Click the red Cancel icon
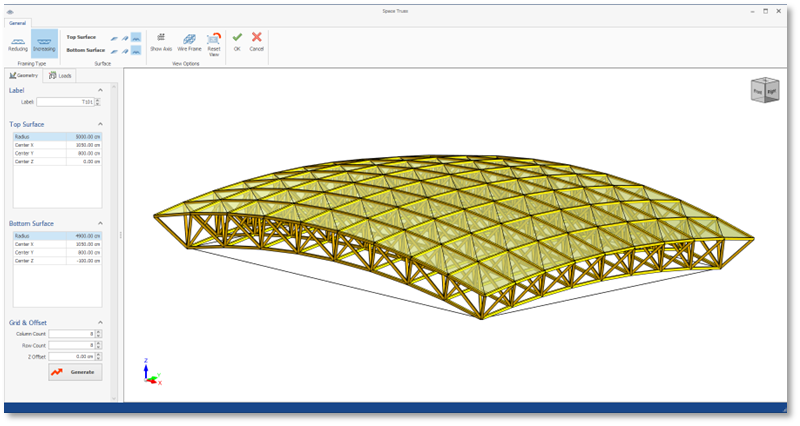The height and width of the screenshot is (426, 800). pos(257,40)
